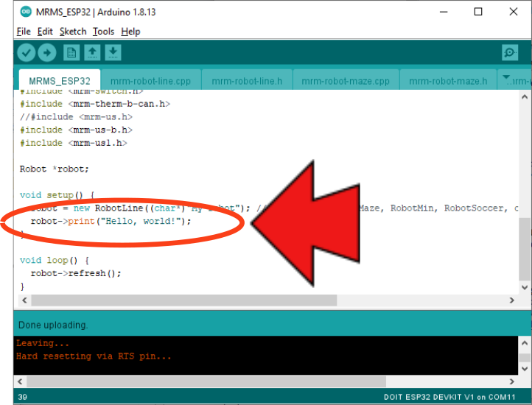532x405 pixels.
Task: Click the editor vertical scrollbar thumb
Action: click(x=523, y=249)
